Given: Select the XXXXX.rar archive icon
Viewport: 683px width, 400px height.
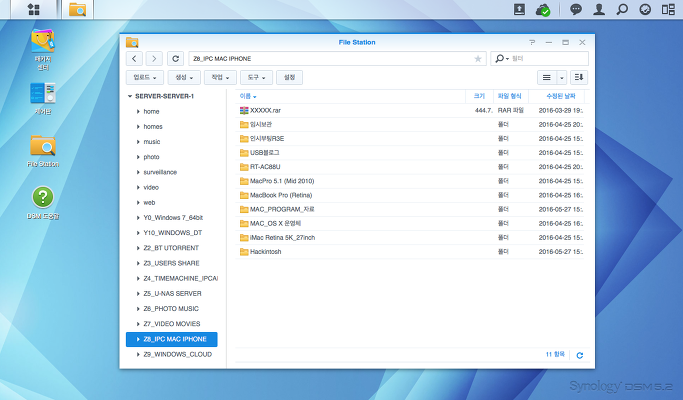Looking at the screenshot, I should tap(244, 110).
